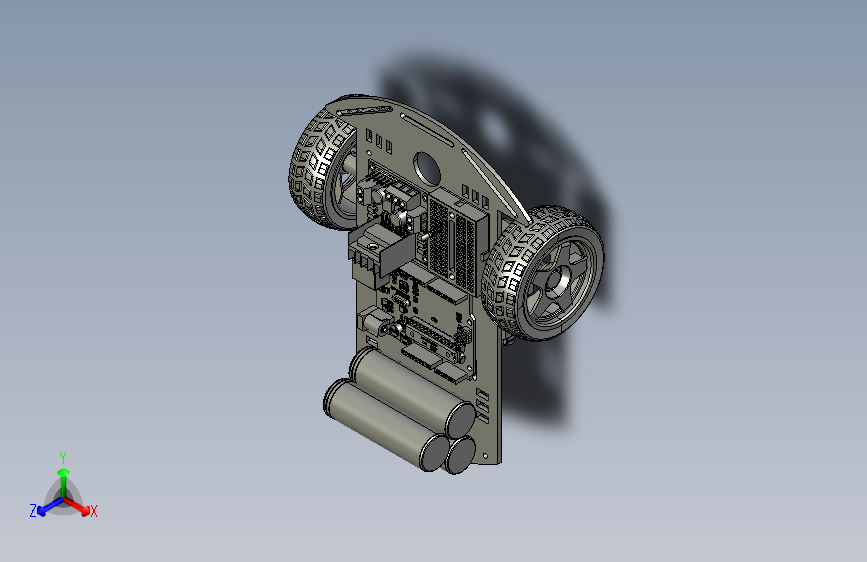Click the red X axis arrow of triad
Viewport: 867px width, 562px height.
77,506
